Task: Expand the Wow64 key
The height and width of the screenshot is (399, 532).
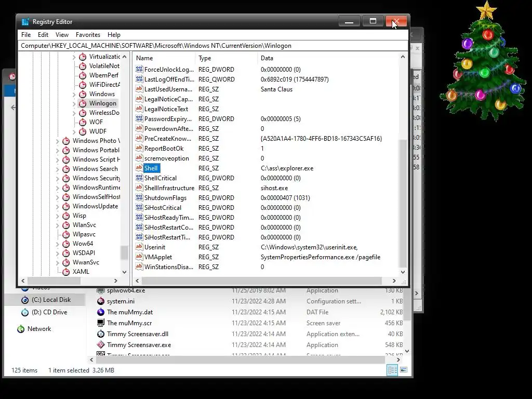Action: coord(57,244)
